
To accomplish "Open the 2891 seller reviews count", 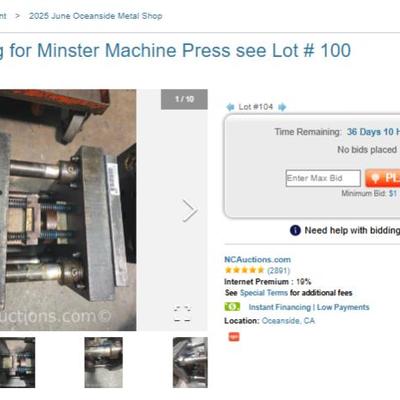I will (279, 270).
